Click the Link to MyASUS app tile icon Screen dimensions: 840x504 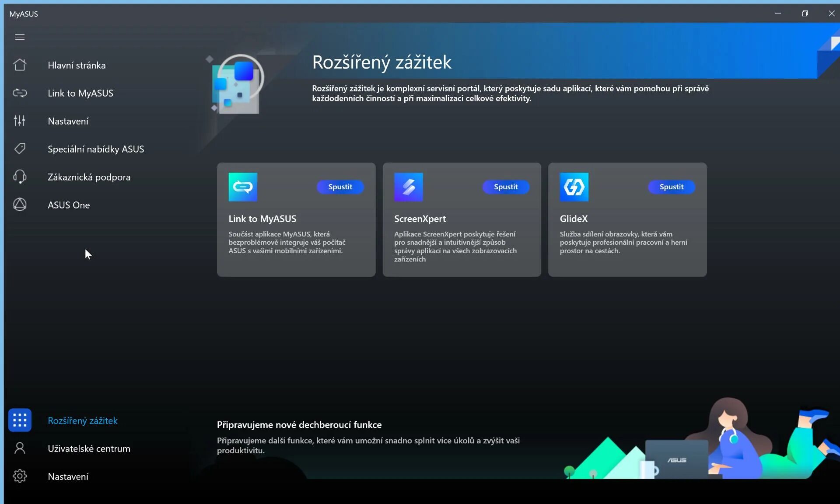point(243,187)
